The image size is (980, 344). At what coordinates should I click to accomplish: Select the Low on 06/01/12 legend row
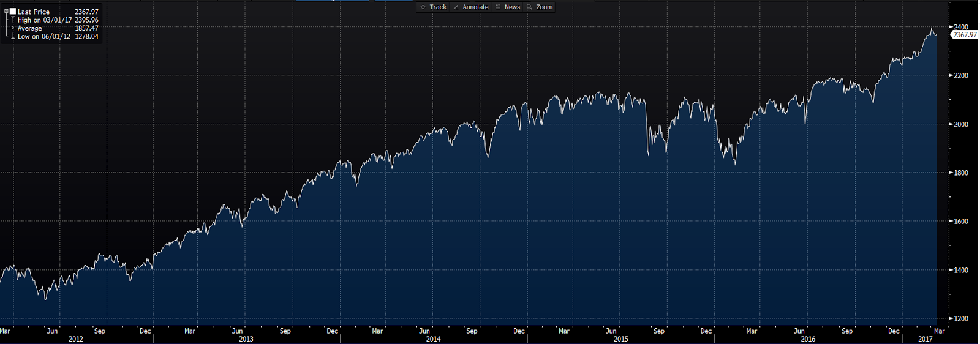point(44,36)
